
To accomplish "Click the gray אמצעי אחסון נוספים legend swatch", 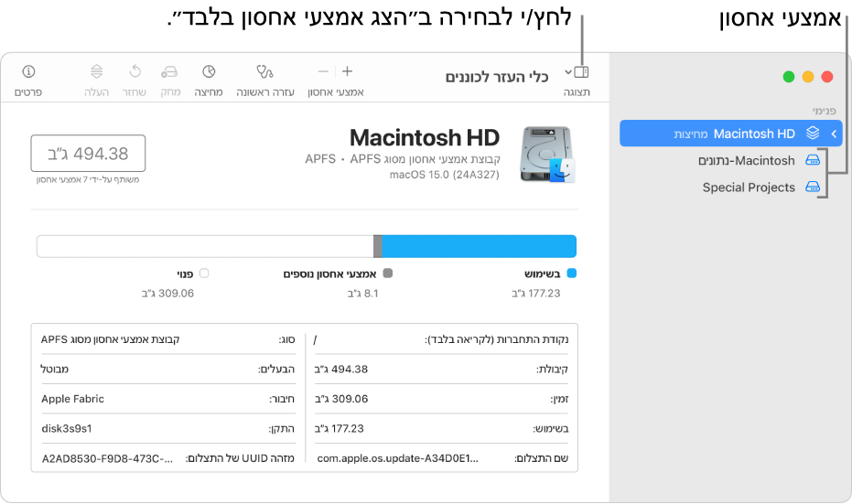I will (387, 273).
